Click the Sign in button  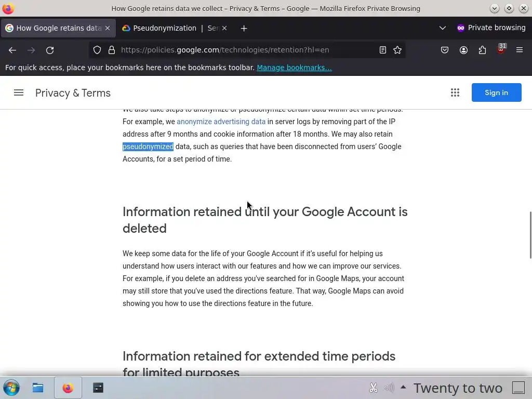pos(496,92)
